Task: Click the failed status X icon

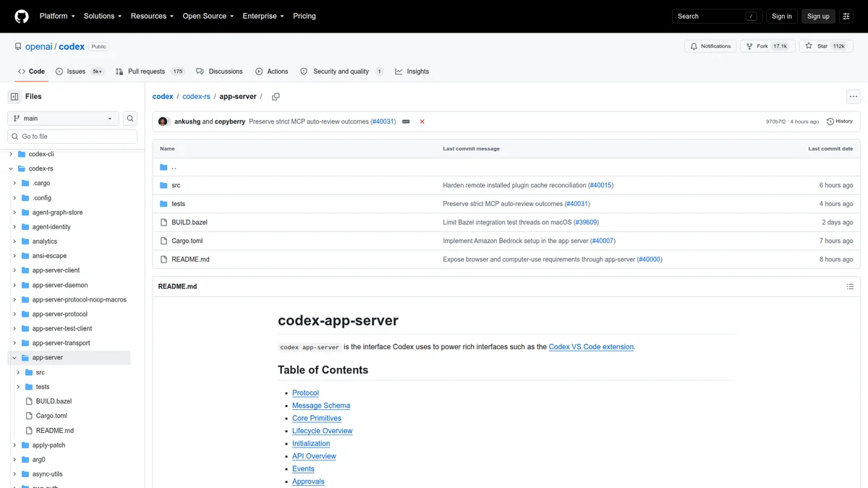Action: click(422, 121)
